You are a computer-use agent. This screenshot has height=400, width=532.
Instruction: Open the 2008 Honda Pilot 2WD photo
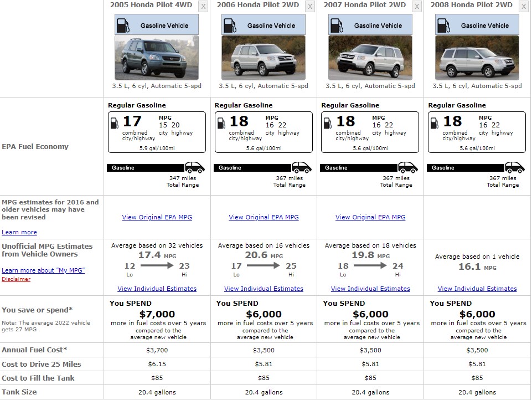[477, 58]
